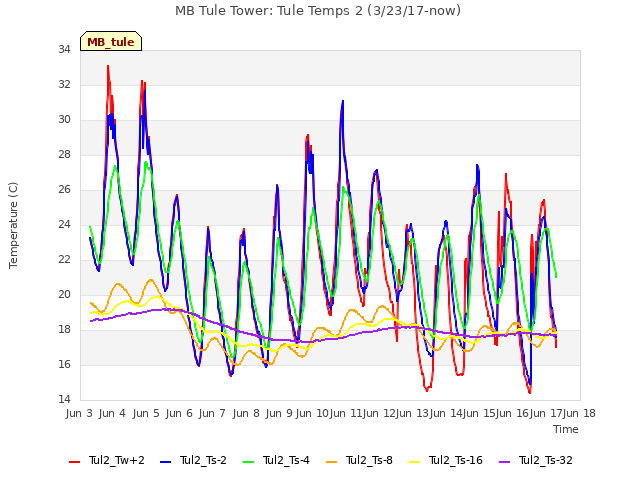Click the yellow Tul2_Ts-16 legend swatch
Screen dimensions: 640x480
coord(414,462)
